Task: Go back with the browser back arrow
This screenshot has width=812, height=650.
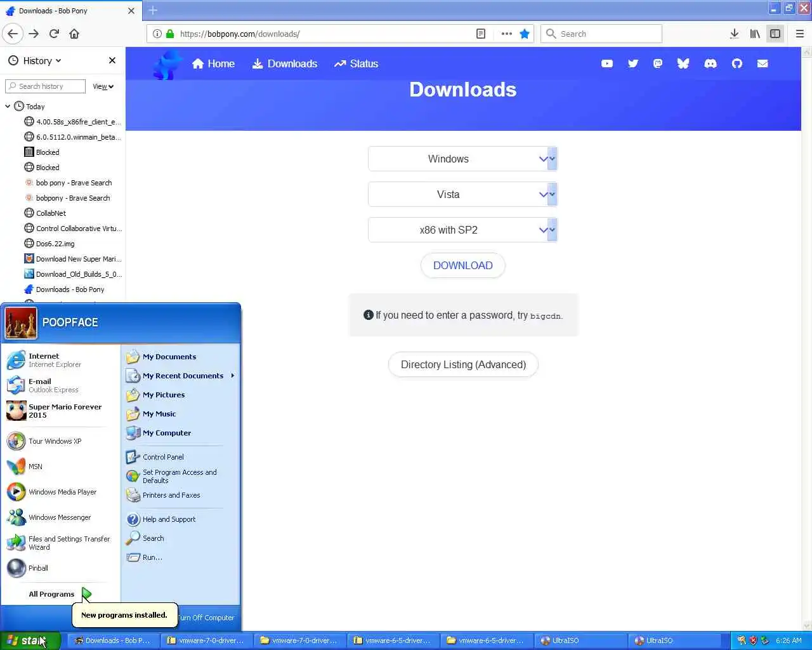Action: point(13,34)
